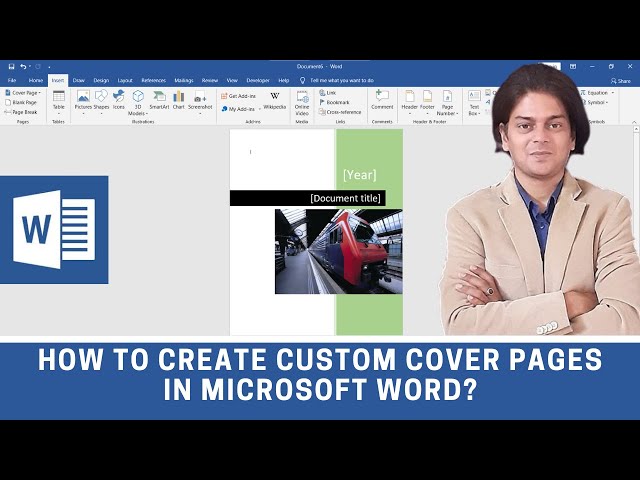The image size is (640, 480).
Task: Switch to the Mailings tab
Action: [x=184, y=80]
